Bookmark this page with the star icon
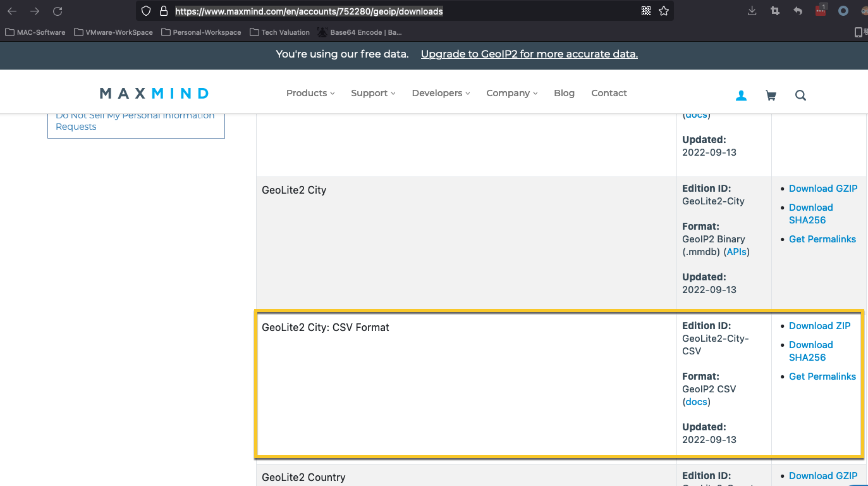This screenshot has height=486, width=868. [x=664, y=11]
